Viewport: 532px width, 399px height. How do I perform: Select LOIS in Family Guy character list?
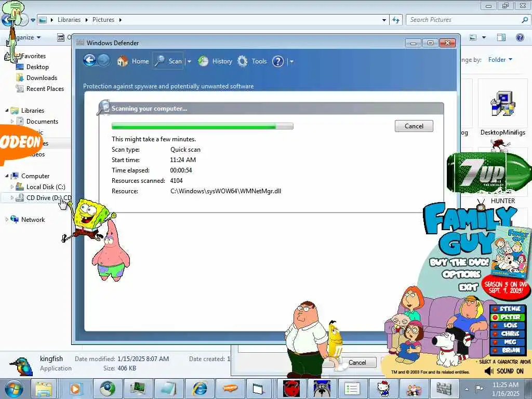[508, 325]
